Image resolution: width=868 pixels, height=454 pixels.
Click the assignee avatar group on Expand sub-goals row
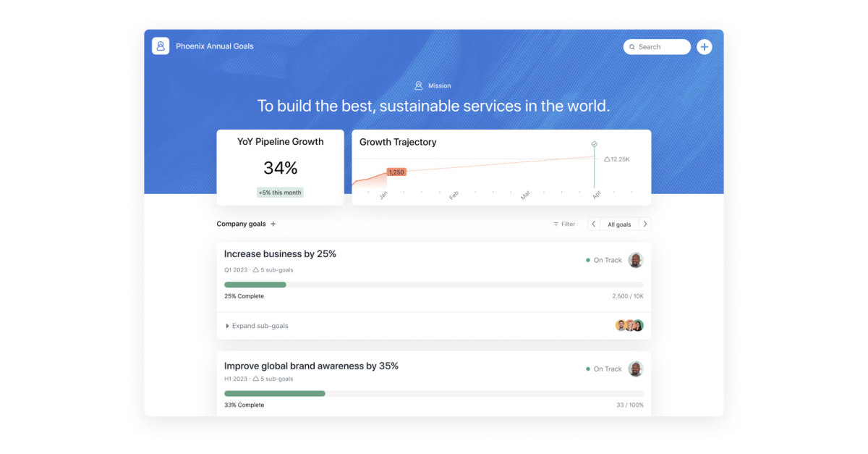(x=629, y=326)
